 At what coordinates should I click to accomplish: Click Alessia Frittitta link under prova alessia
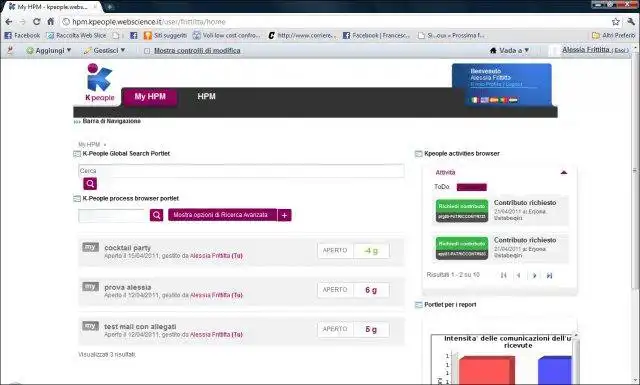(x=216, y=295)
